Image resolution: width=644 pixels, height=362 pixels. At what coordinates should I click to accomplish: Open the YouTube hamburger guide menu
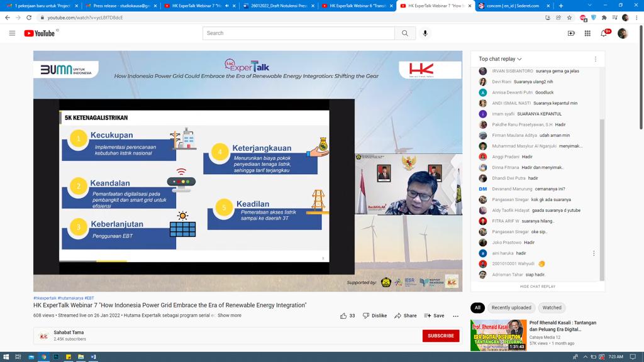pyautogui.click(x=12, y=33)
